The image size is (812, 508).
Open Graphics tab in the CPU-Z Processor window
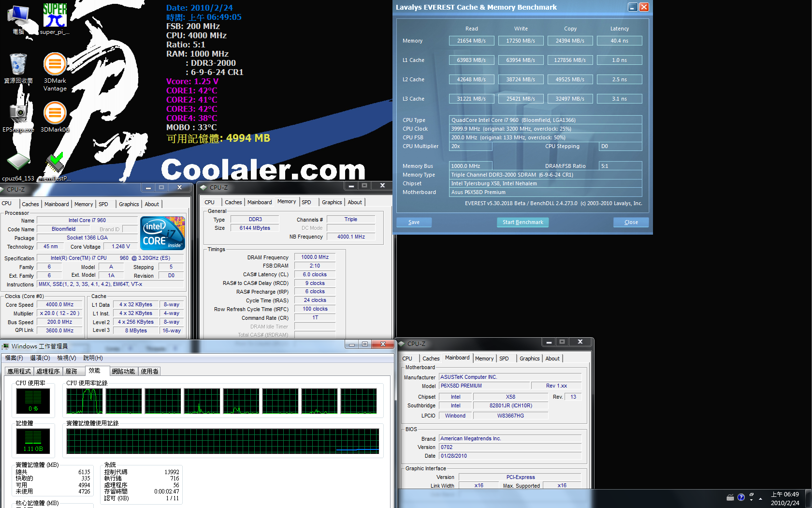129,204
